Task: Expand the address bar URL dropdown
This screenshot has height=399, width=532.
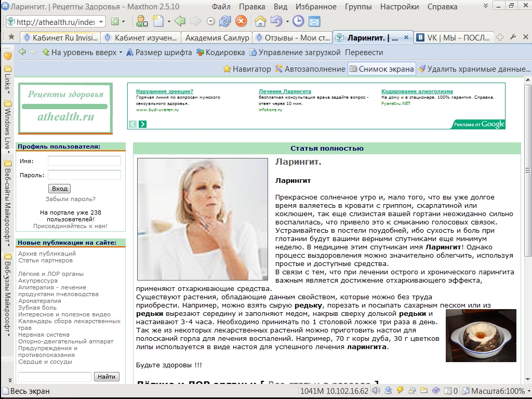Action: point(101,22)
